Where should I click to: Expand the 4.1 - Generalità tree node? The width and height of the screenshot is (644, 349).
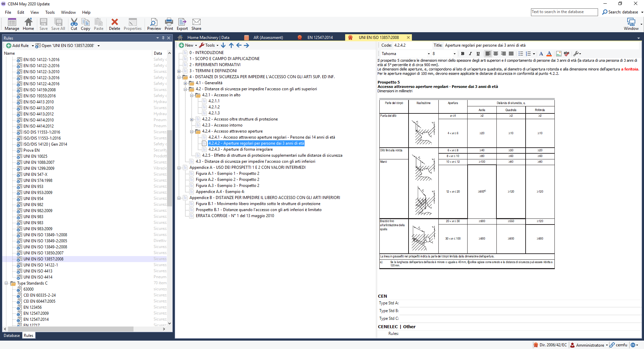click(x=185, y=83)
